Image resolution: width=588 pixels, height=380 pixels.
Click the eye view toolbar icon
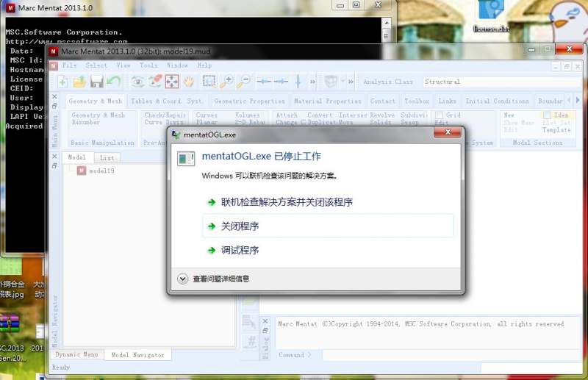[x=137, y=82]
